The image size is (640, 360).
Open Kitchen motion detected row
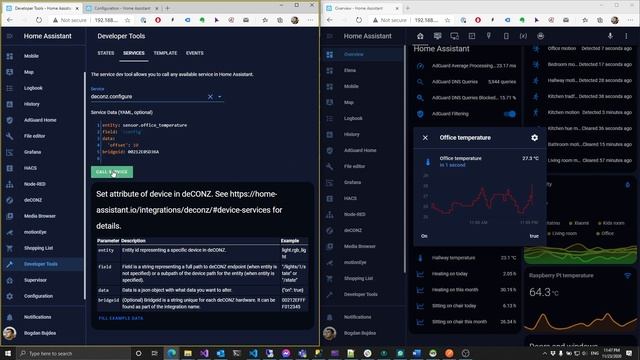[x=582, y=112]
